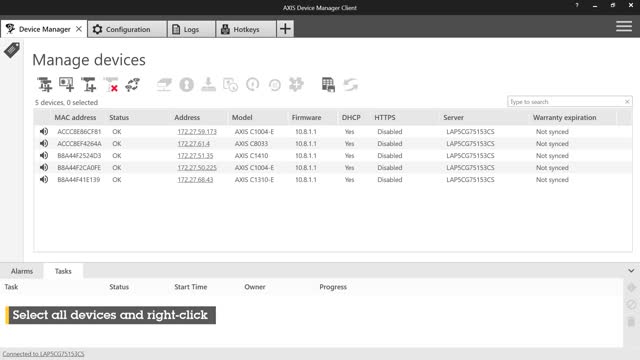Viewport: 640px width, 360px height.
Task: Collapse the Alarms and Tasks panel
Action: pyautogui.click(x=631, y=271)
